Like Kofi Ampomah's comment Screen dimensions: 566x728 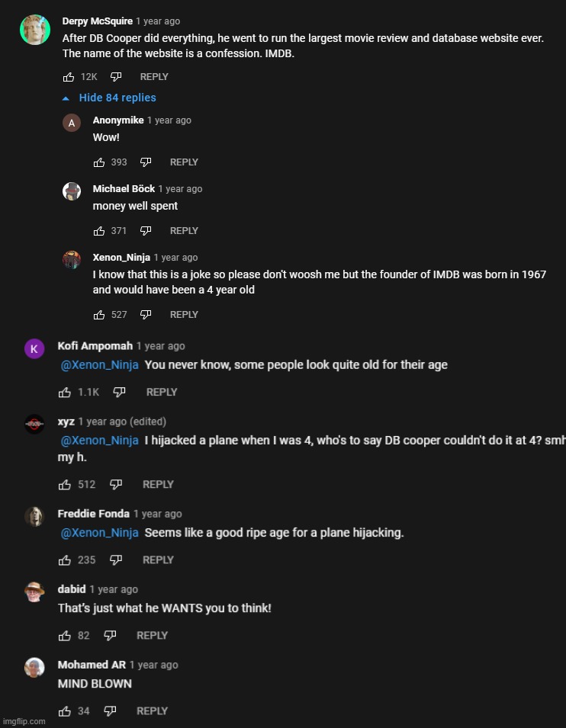click(65, 393)
